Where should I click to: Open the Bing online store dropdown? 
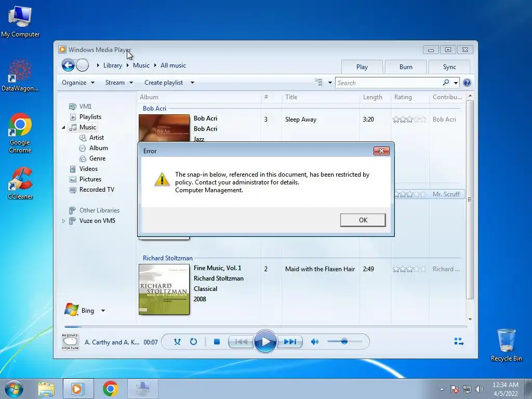(x=103, y=311)
